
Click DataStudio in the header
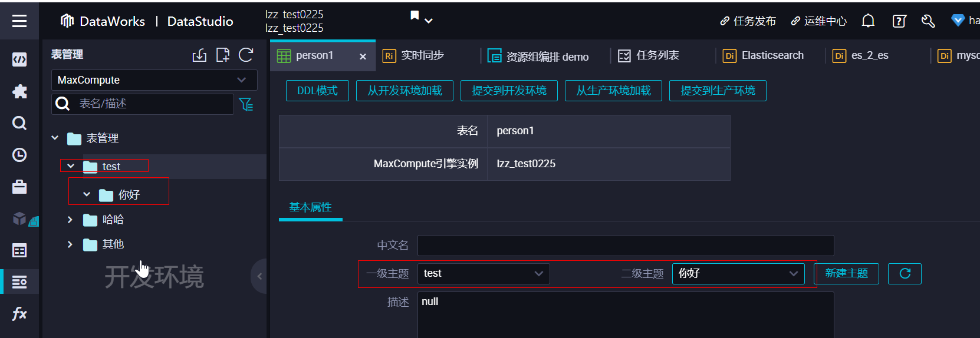200,21
